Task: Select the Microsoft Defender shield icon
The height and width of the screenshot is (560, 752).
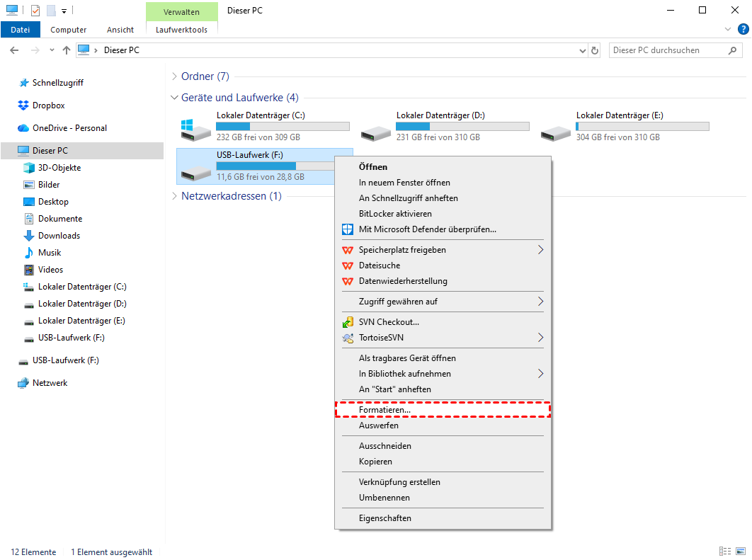Action: pyautogui.click(x=347, y=229)
